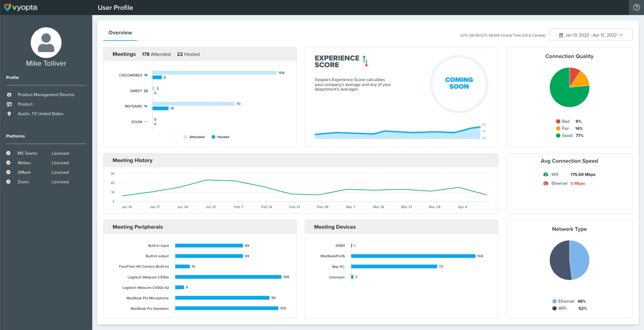Click the calendar icon in date range picker
The width and height of the screenshot is (644, 330).
pyautogui.click(x=561, y=35)
